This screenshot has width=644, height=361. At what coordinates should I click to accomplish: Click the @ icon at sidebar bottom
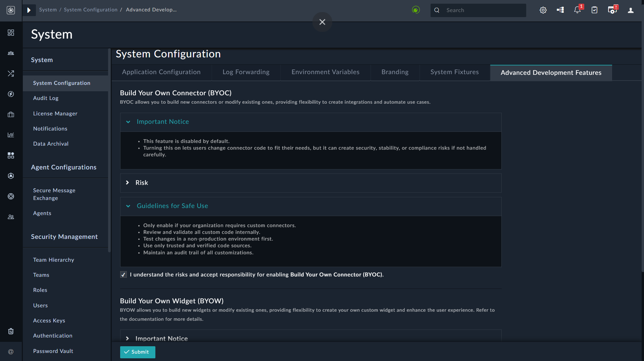11,352
